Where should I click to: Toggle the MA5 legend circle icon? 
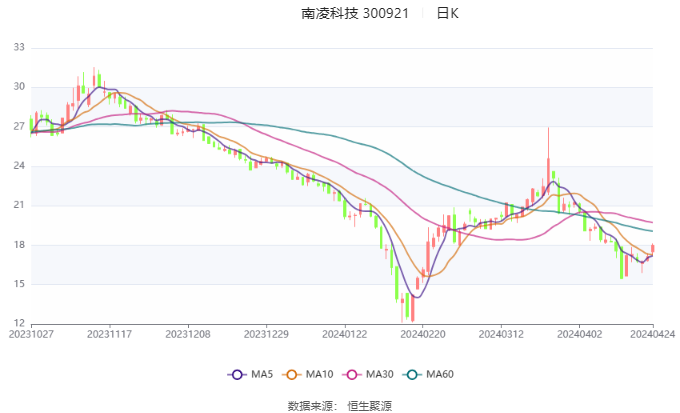click(237, 374)
